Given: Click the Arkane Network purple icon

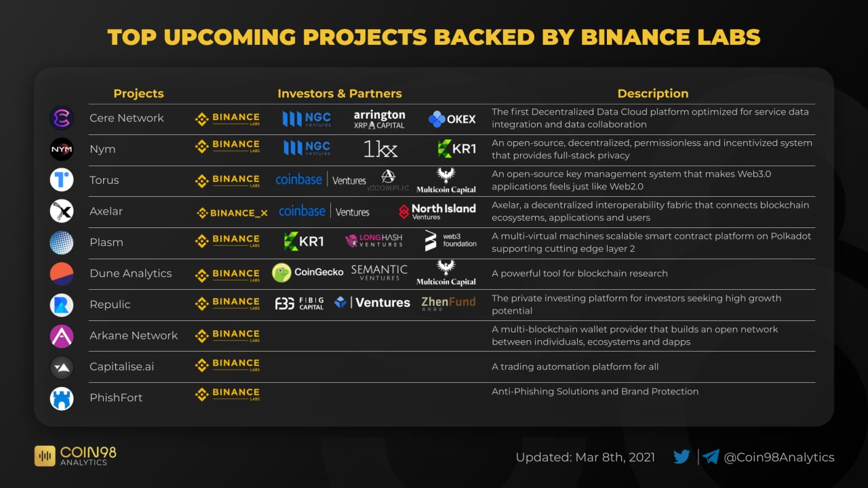Looking at the screenshot, I should (62, 336).
